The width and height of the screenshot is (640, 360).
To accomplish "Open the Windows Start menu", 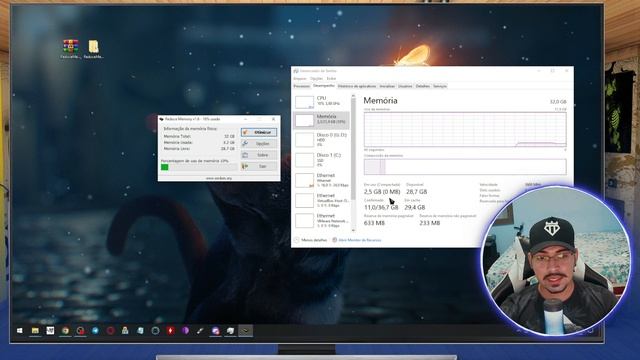I will [20, 331].
